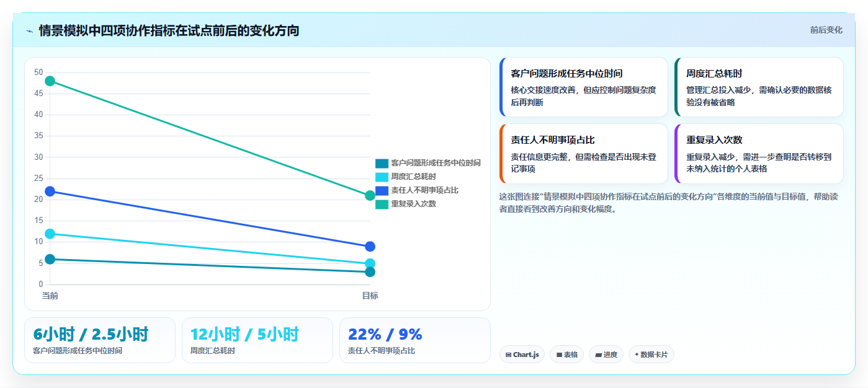Toggle the 重复录入次数 legend color box
868x388 pixels.
(382, 204)
